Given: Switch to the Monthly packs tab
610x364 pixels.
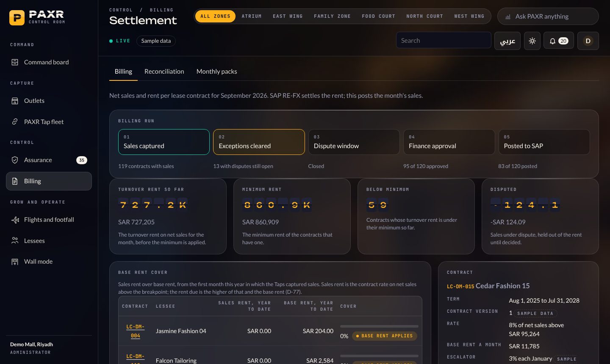Looking at the screenshot, I should click(216, 72).
